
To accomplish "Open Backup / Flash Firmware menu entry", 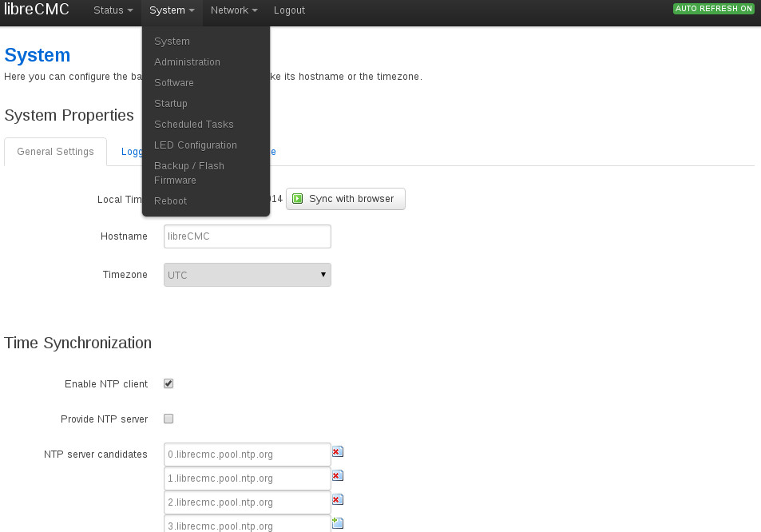I will tap(189, 173).
